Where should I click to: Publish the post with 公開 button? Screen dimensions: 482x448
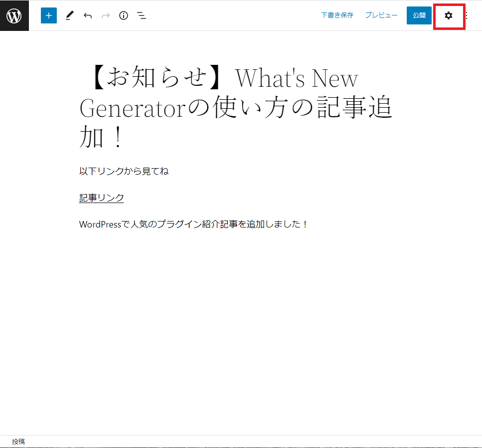pos(419,15)
